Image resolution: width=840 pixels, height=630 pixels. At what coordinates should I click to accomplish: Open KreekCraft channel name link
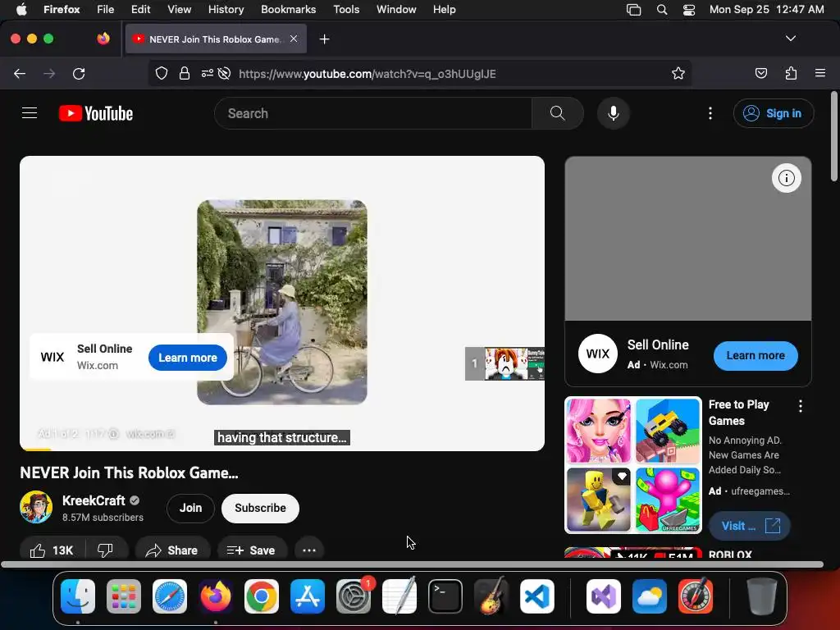tap(94, 500)
